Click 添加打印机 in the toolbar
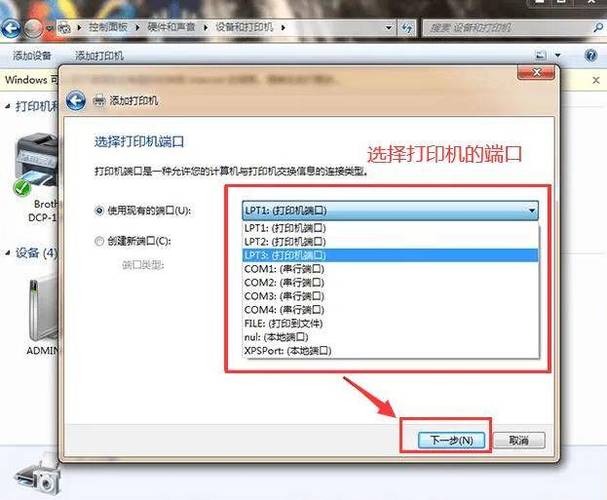 point(100,54)
